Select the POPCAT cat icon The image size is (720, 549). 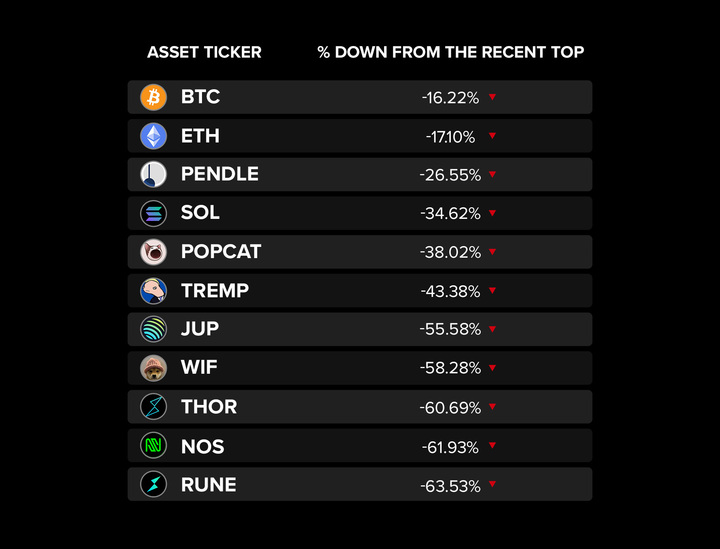153,252
